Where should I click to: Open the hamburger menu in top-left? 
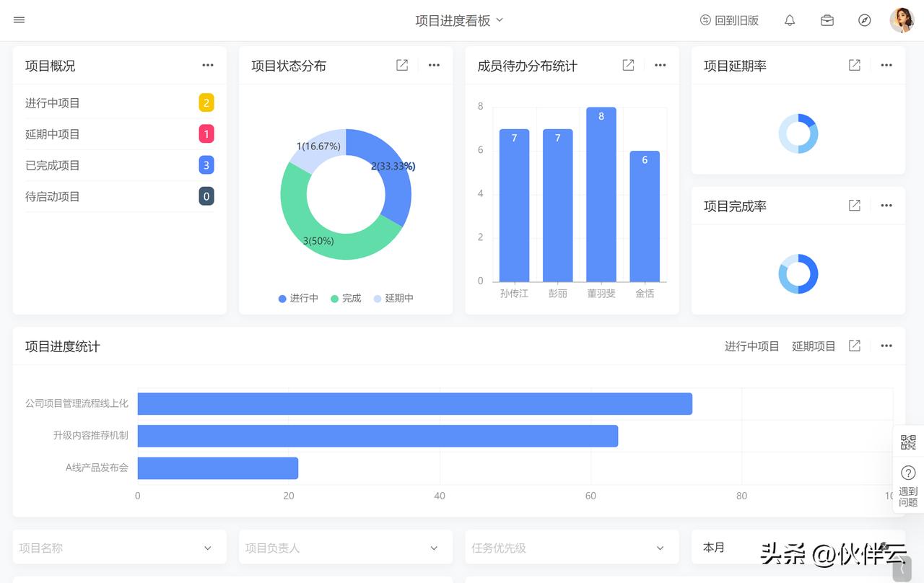(19, 20)
